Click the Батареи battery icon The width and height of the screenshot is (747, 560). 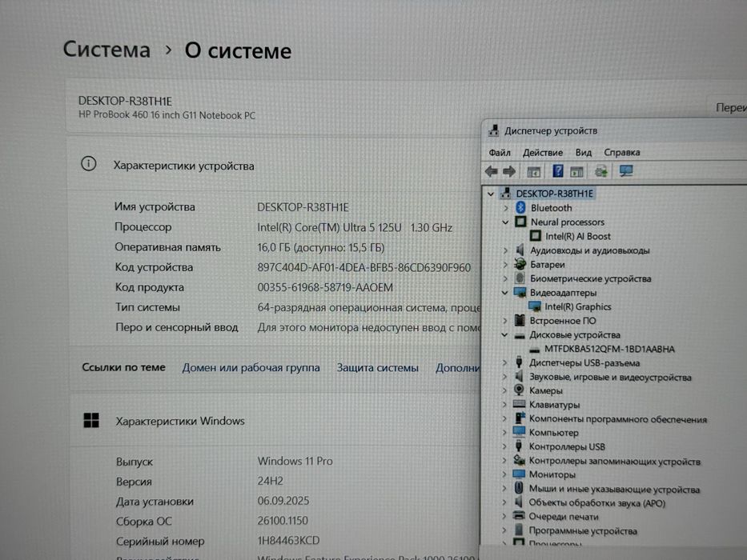tap(520, 264)
